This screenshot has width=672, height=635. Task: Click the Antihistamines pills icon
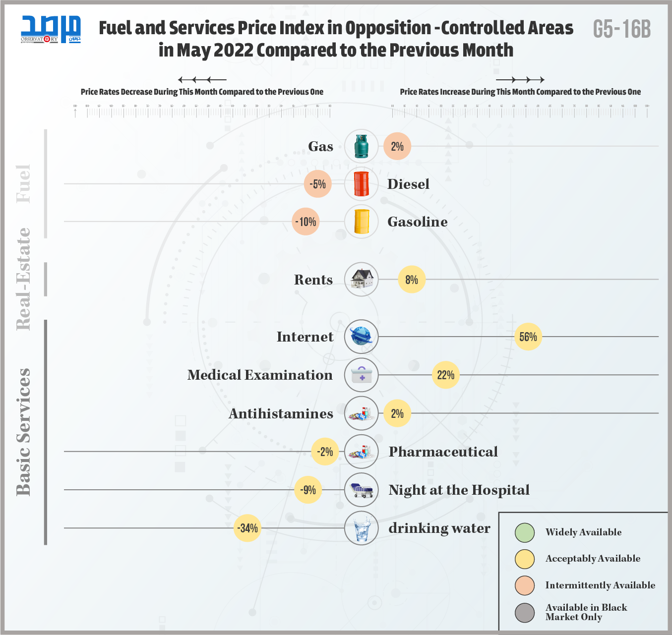point(362,413)
